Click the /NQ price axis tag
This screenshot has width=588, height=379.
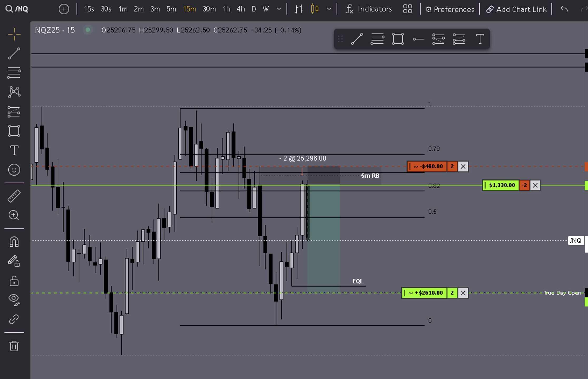[576, 241]
